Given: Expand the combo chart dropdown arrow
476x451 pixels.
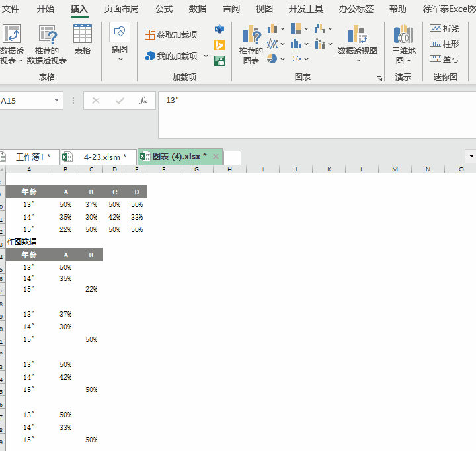Looking at the screenshot, I should [330, 44].
